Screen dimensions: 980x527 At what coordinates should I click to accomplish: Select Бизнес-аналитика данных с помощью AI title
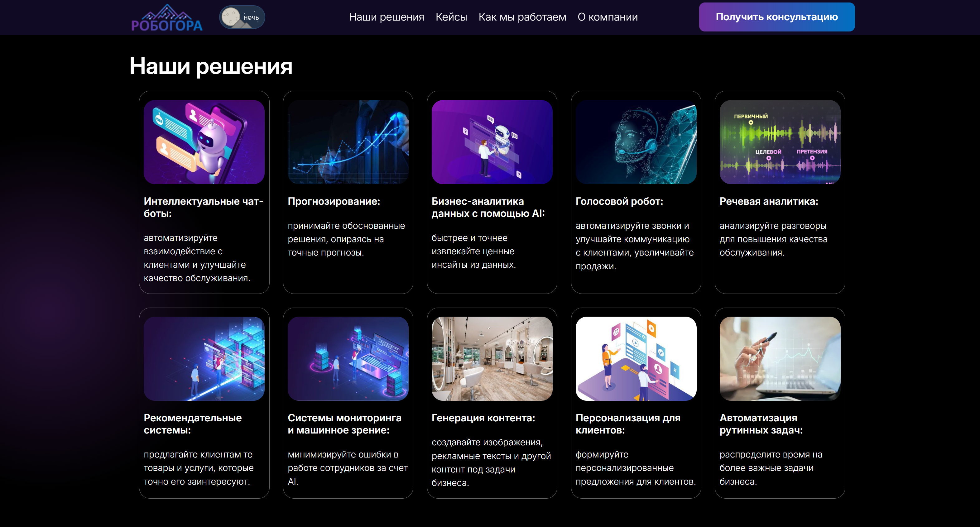[488, 207]
